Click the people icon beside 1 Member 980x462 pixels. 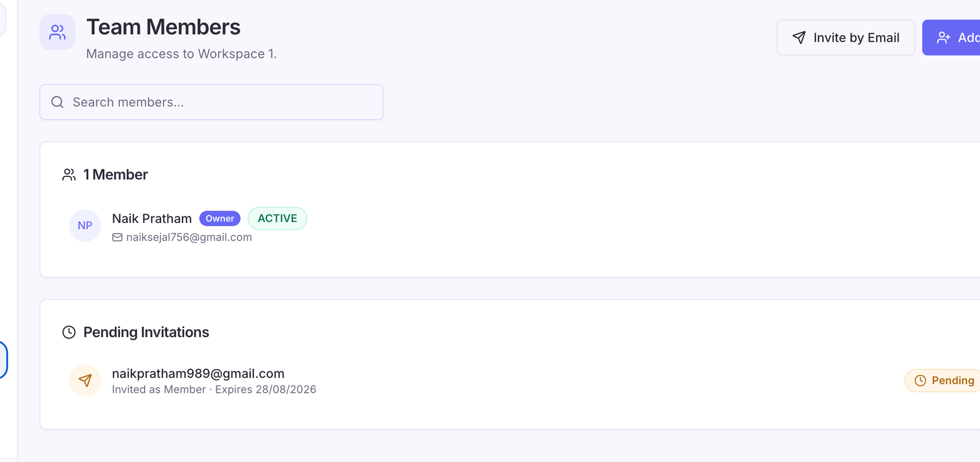pos(69,175)
